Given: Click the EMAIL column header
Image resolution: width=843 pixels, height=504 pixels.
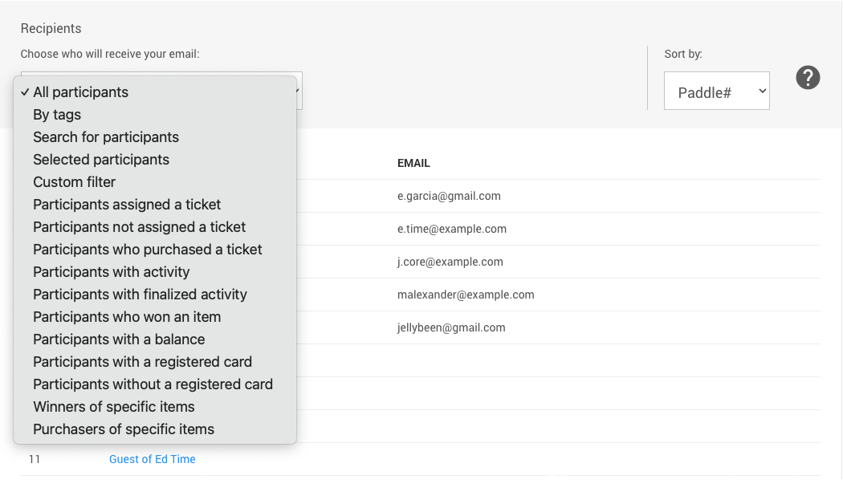Looking at the screenshot, I should 413,163.
